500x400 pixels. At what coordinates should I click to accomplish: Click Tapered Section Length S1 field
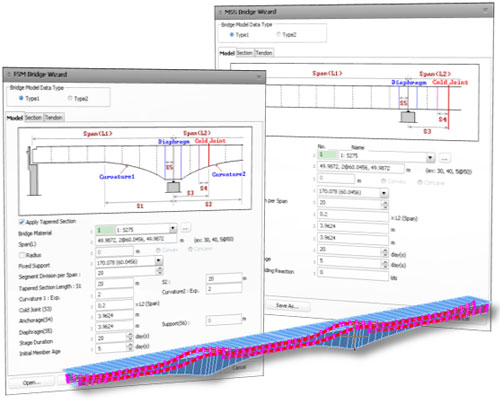point(115,284)
